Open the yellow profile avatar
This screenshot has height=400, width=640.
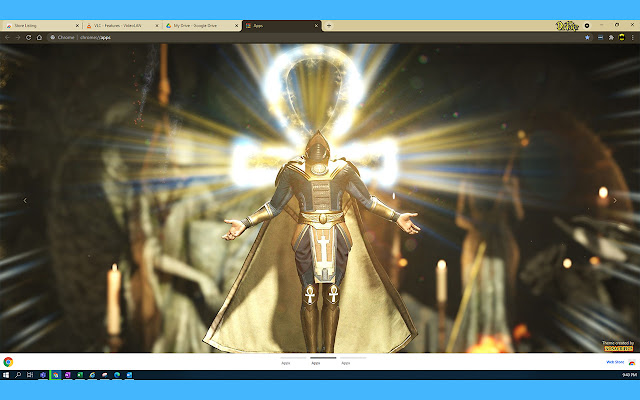(x=622, y=37)
